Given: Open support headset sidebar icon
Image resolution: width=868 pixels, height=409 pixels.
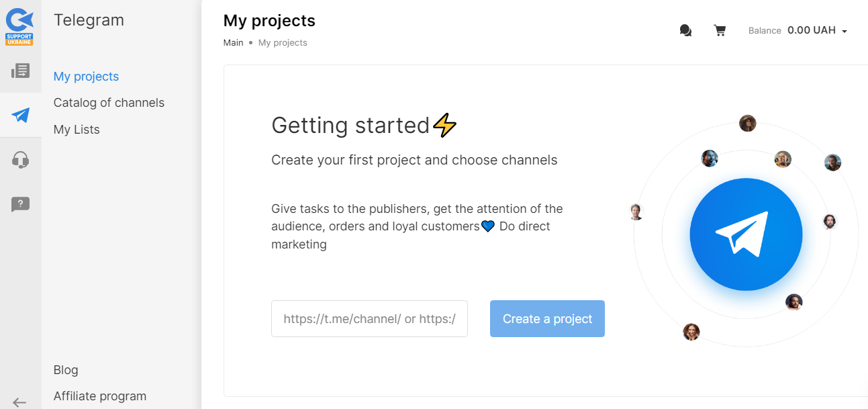Looking at the screenshot, I should click(21, 160).
